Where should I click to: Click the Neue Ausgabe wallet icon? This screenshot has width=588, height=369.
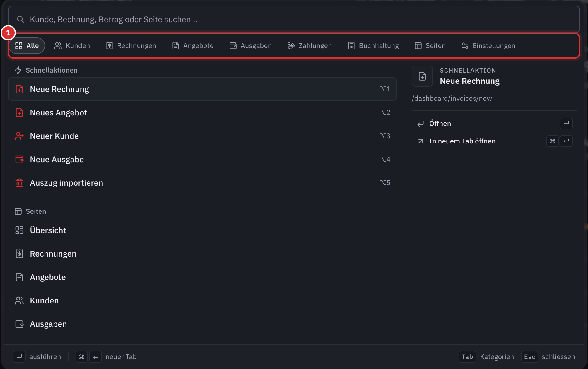(19, 159)
